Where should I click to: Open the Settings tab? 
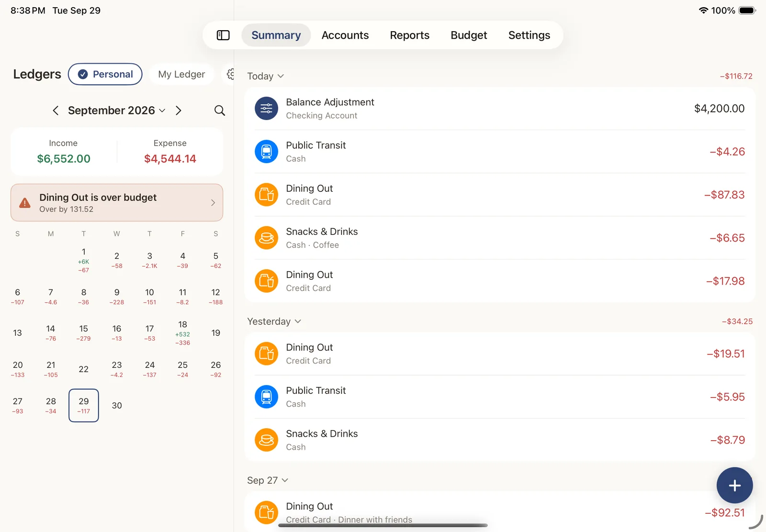[529, 35]
